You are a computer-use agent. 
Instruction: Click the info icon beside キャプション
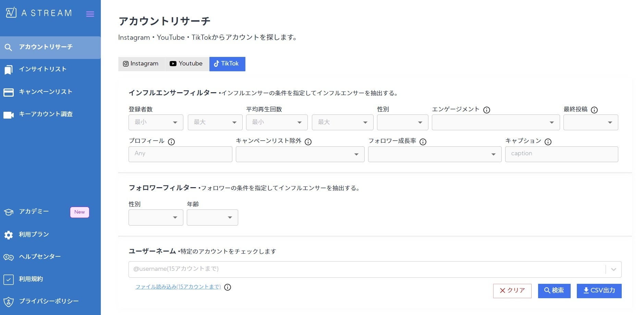coord(548,142)
